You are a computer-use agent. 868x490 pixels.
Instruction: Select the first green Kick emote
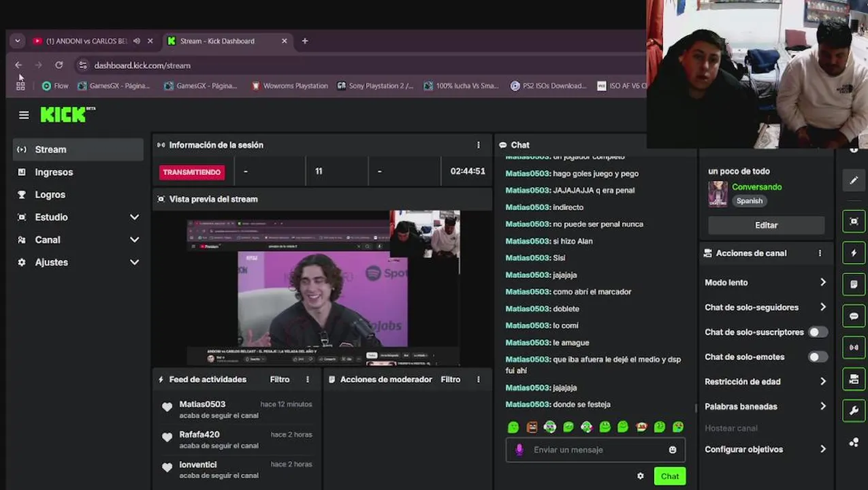pyautogui.click(x=513, y=427)
